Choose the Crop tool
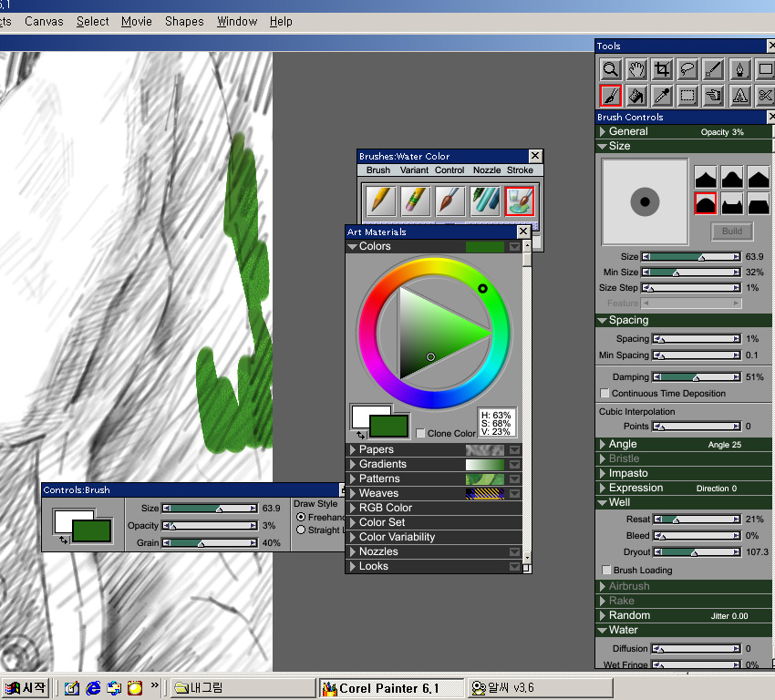Screen dimensions: 775x700 (663, 69)
